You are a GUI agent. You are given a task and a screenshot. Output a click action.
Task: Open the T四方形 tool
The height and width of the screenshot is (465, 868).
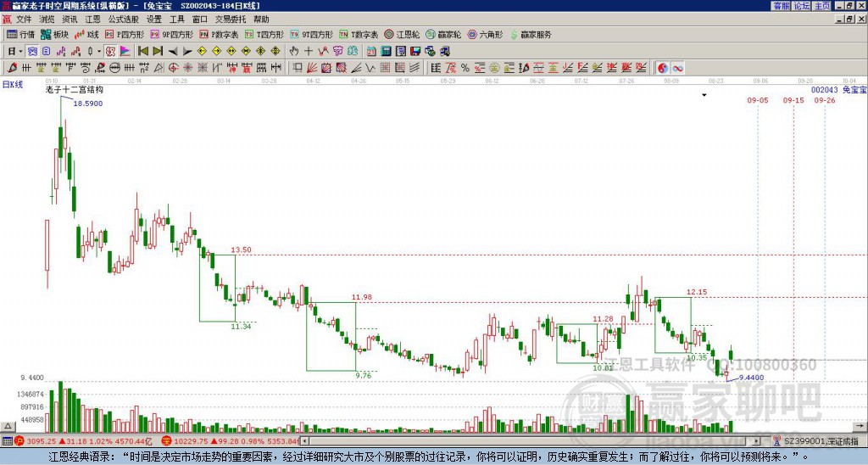[x=264, y=34]
